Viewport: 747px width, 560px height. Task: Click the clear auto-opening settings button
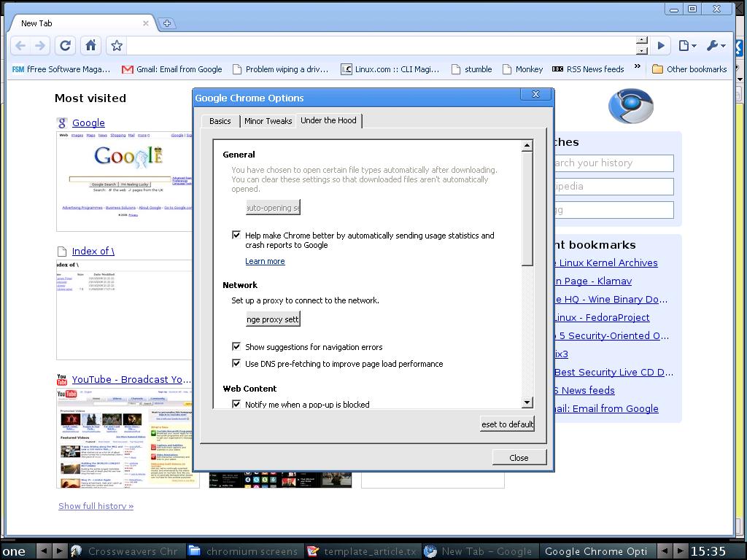click(x=273, y=208)
